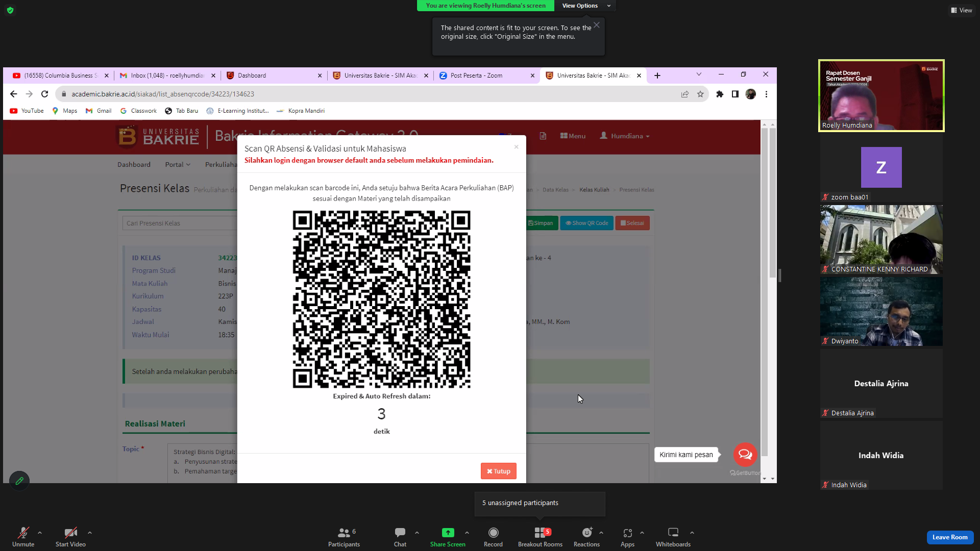Image resolution: width=980 pixels, height=551 pixels.
Task: Select Roelly Humdiana's video thumbnail
Action: (x=881, y=95)
